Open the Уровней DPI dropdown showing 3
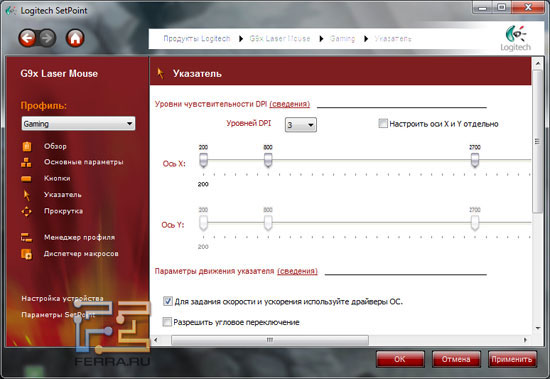This screenshot has width=550, height=379. tap(301, 125)
